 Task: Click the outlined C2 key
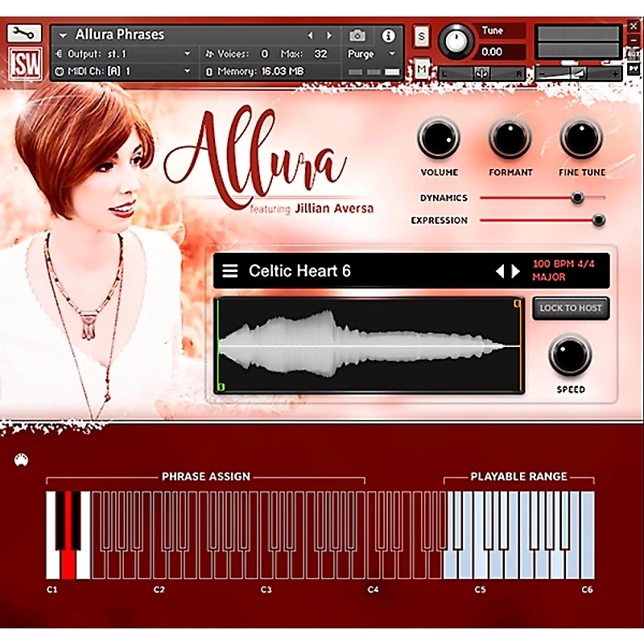[x=159, y=565]
